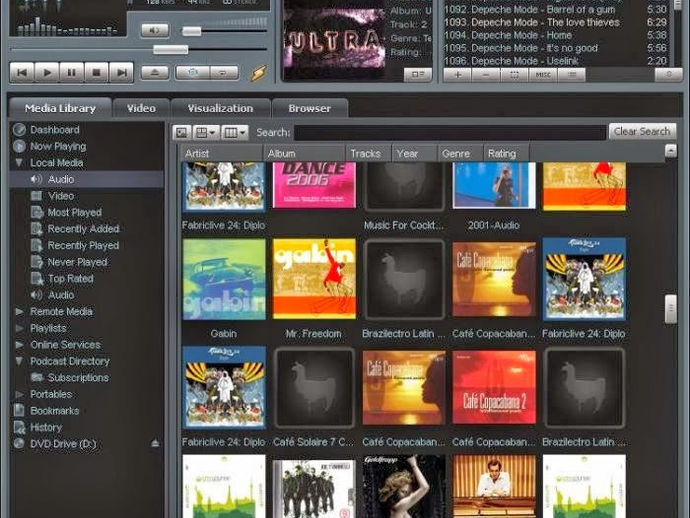The width and height of the screenshot is (690, 518).
Task: Toggle file info view under album art
Action: coord(417,74)
